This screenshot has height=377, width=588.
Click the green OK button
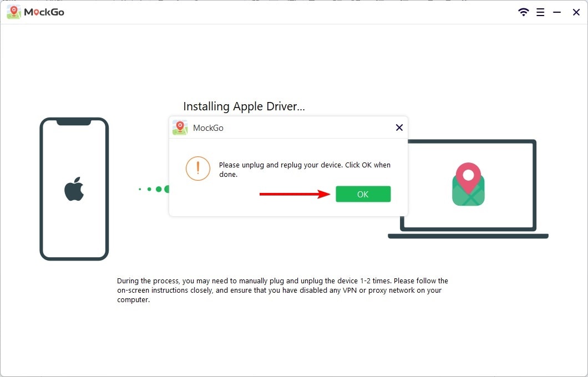[x=363, y=194]
